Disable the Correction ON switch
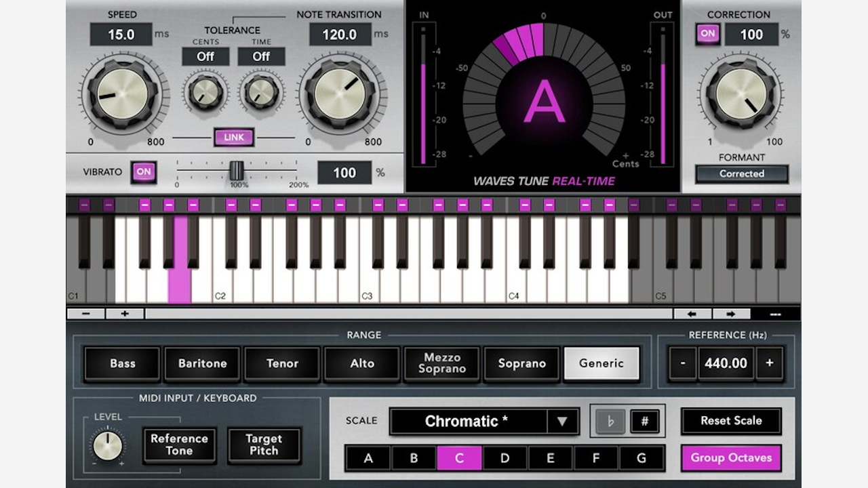Image resolution: width=868 pixels, height=488 pixels. [x=707, y=34]
